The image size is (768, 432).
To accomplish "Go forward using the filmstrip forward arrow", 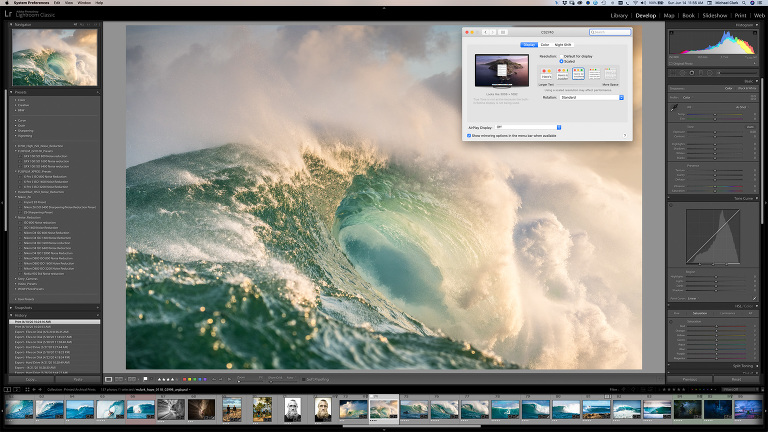I will (x=40, y=390).
